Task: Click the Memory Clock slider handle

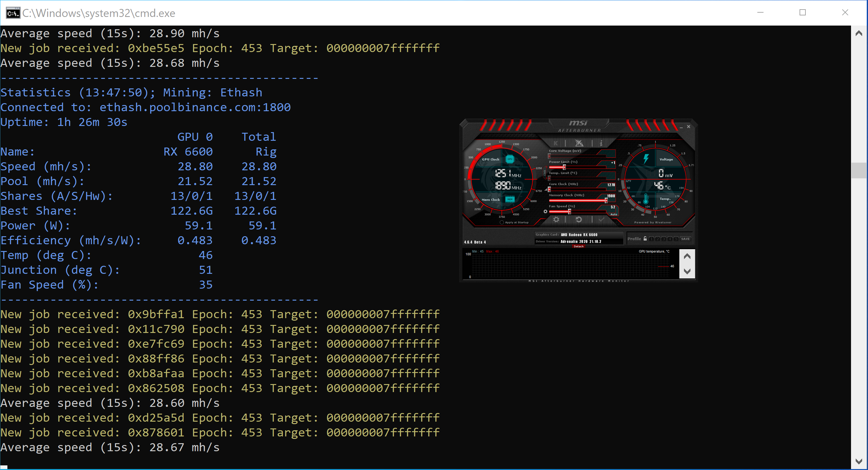Action: (x=606, y=201)
